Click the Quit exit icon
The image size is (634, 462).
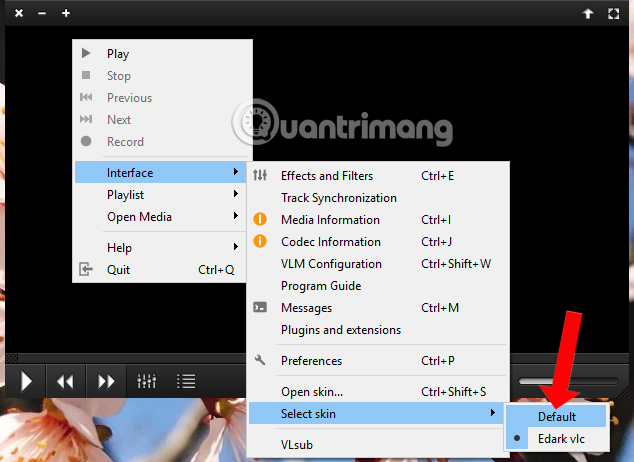point(86,269)
